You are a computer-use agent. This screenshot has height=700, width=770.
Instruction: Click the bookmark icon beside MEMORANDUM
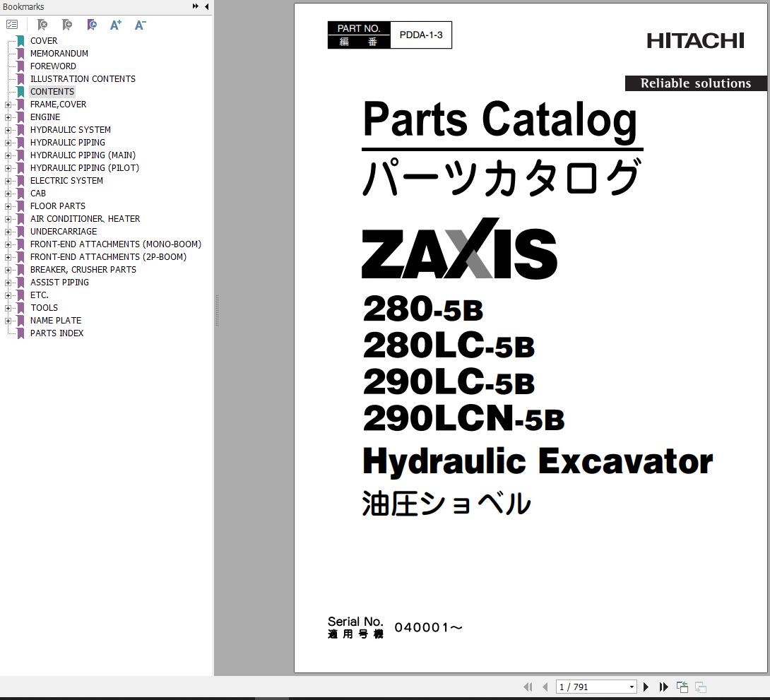(20, 54)
